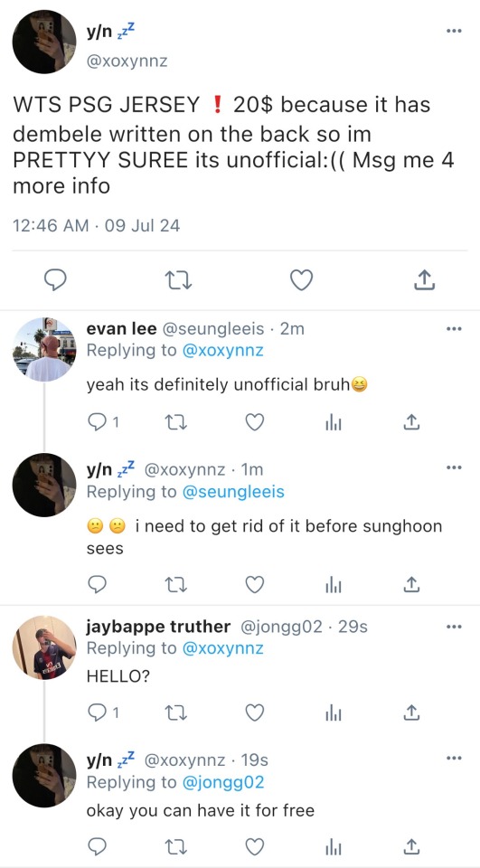Open jaybappe truther's profile name

coord(158,627)
